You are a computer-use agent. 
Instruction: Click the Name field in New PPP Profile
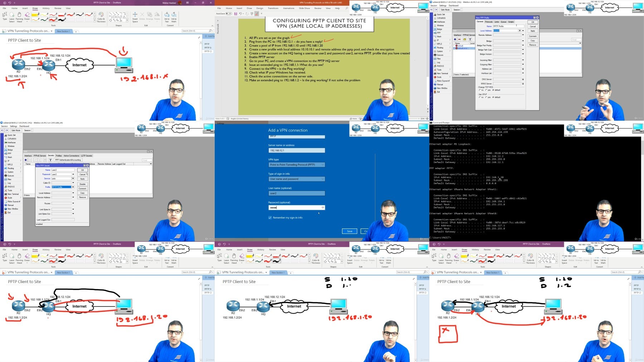(x=509, y=26)
